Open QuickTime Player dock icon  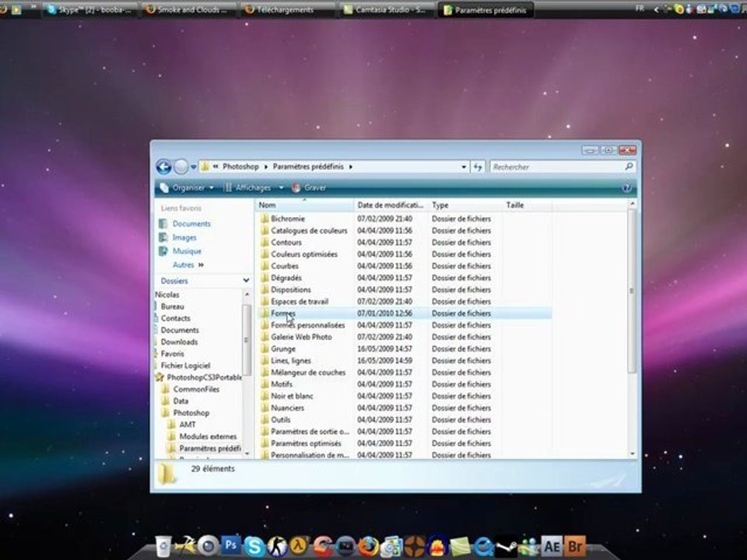coord(483,547)
